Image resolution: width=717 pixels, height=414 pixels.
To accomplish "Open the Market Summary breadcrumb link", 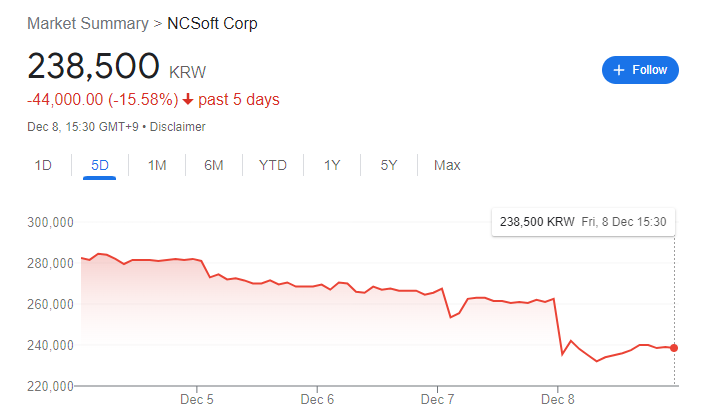I will click(88, 23).
